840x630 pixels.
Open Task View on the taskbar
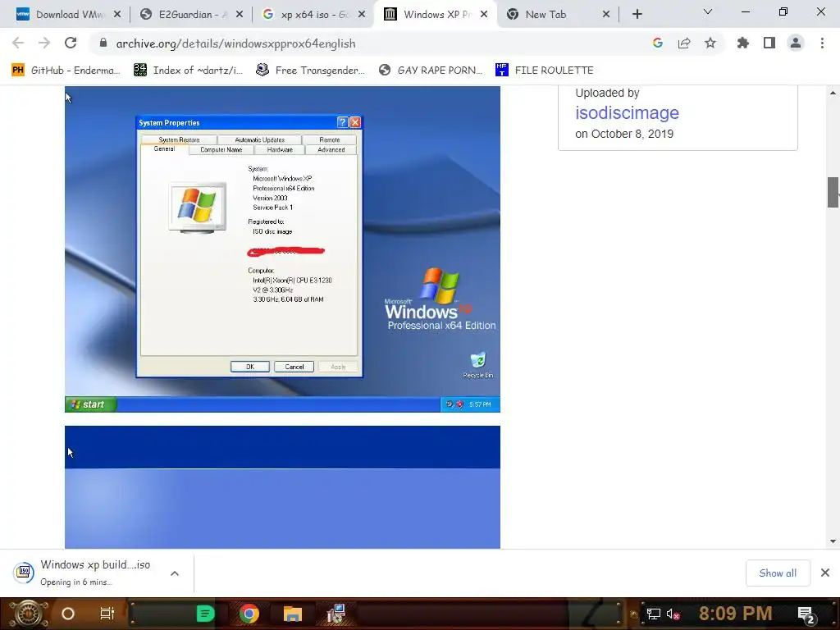107,614
